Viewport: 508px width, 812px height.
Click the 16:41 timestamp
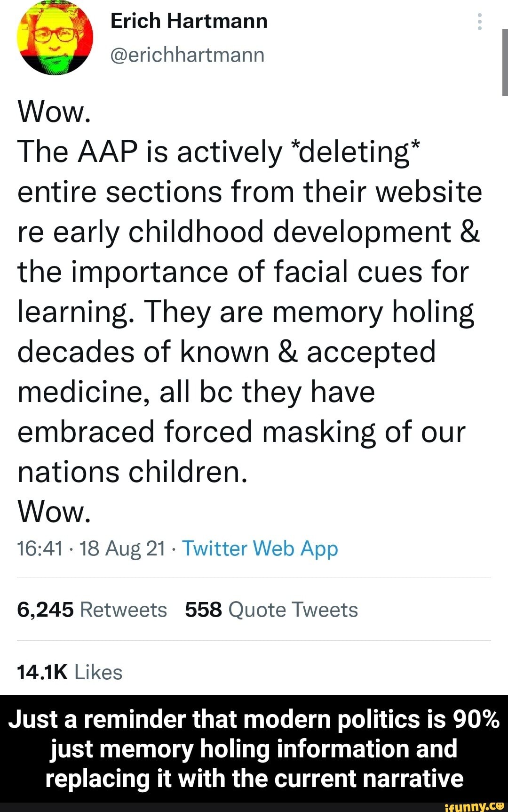40,548
